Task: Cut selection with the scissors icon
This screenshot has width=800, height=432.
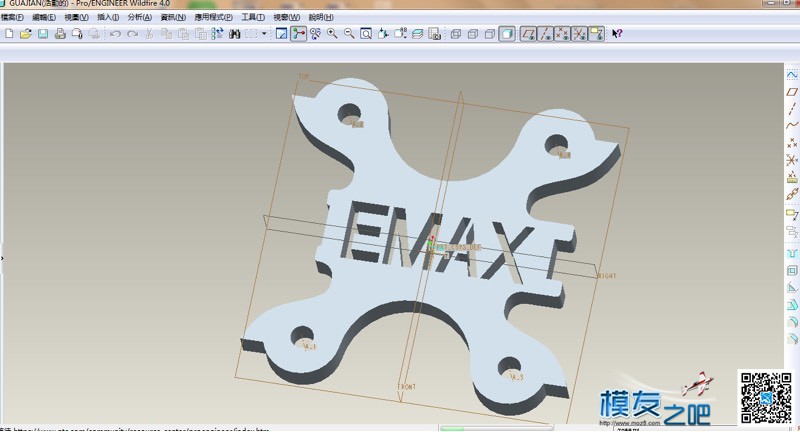Action: click(x=149, y=34)
